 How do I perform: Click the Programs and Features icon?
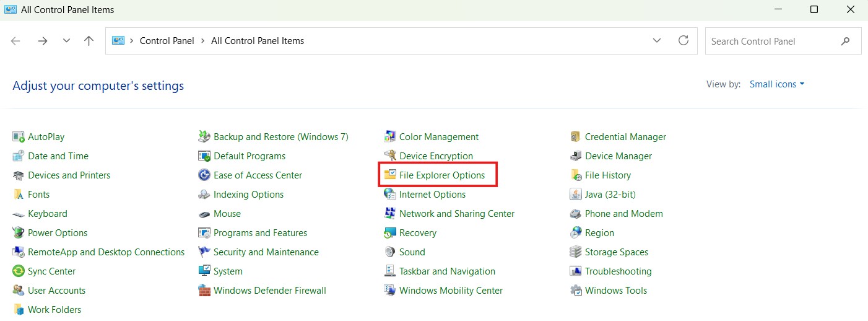pyautogui.click(x=204, y=233)
